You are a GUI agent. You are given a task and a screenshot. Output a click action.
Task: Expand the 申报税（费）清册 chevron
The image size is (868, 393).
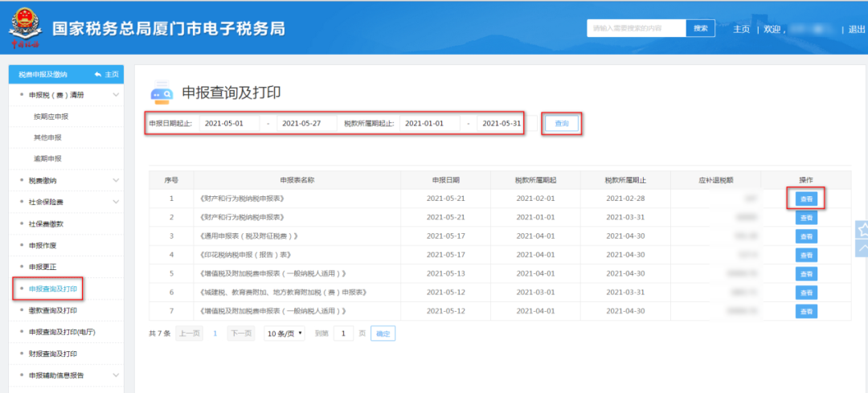click(116, 95)
